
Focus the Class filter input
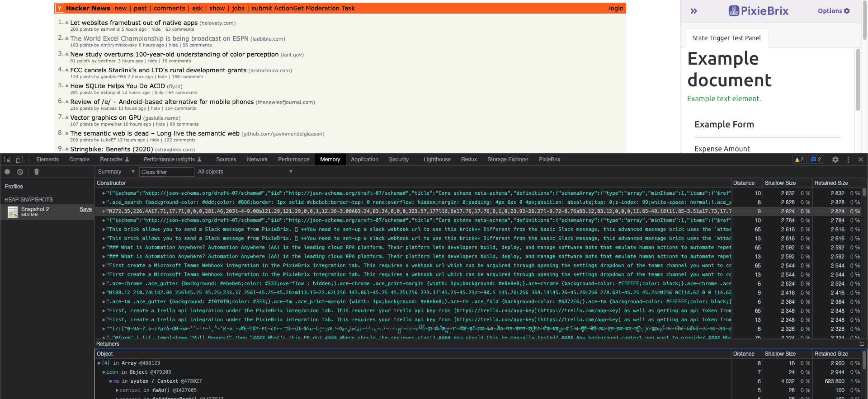(166, 172)
